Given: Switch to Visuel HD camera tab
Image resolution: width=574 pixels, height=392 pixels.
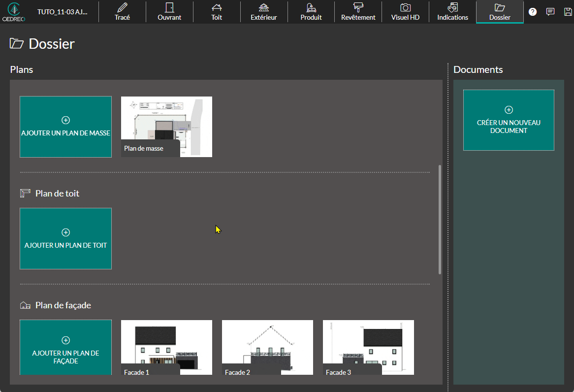Looking at the screenshot, I should click(x=405, y=12).
